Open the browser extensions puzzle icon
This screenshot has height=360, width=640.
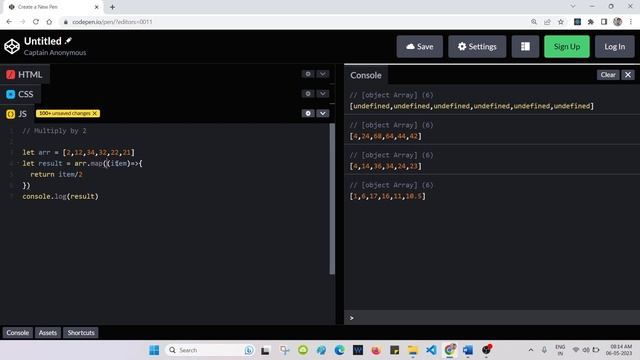pos(591,22)
